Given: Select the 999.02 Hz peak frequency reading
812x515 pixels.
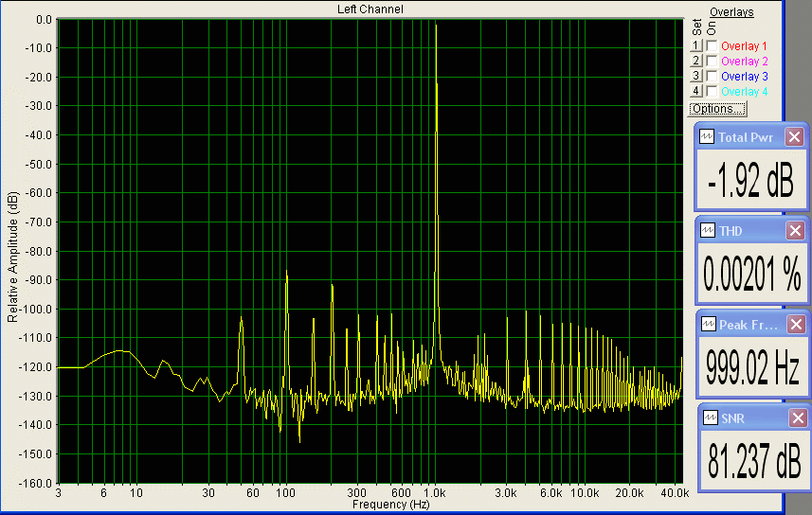Looking at the screenshot, I should [753, 367].
